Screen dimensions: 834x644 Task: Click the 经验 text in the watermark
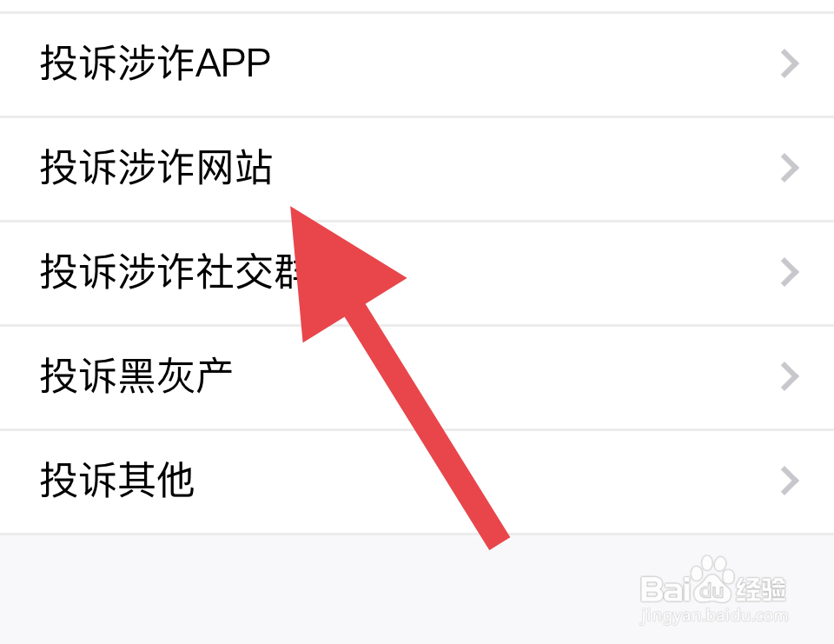(761, 590)
